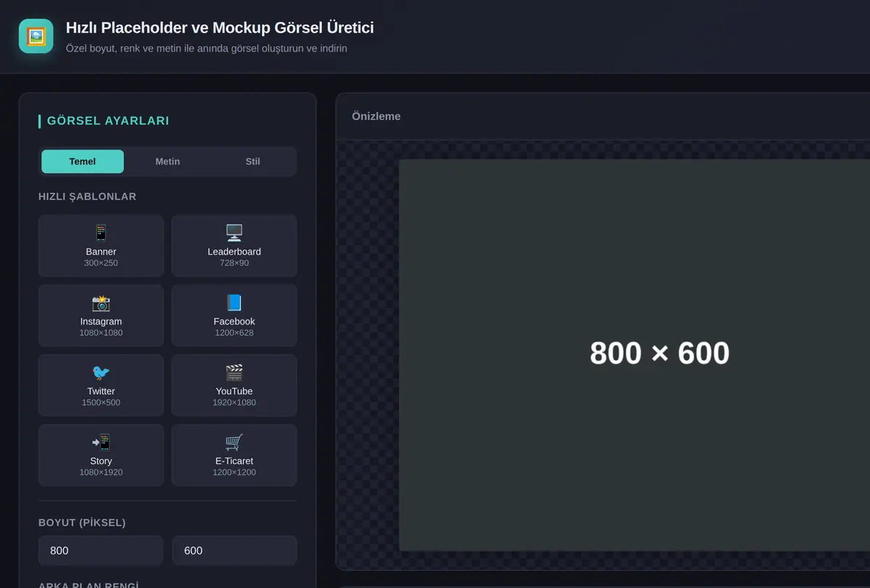870x588 pixels.
Task: Click the page title Hızlı Placeholder ve Mockup
Action: click(220, 28)
